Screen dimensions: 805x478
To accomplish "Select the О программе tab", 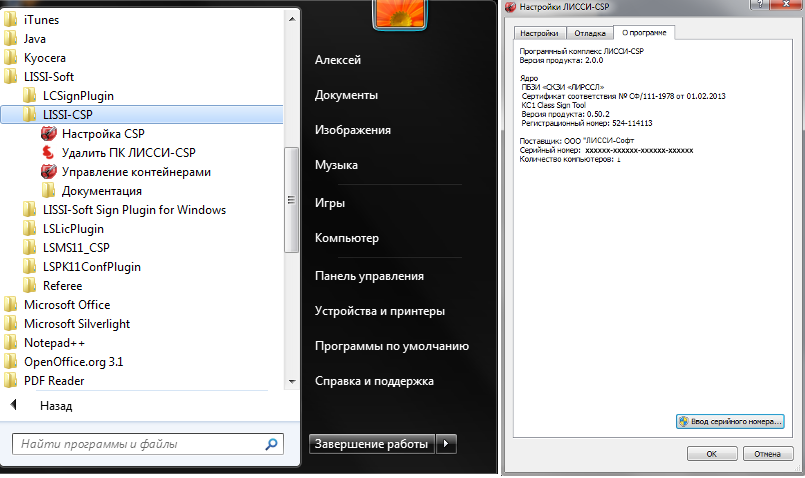I will point(644,32).
